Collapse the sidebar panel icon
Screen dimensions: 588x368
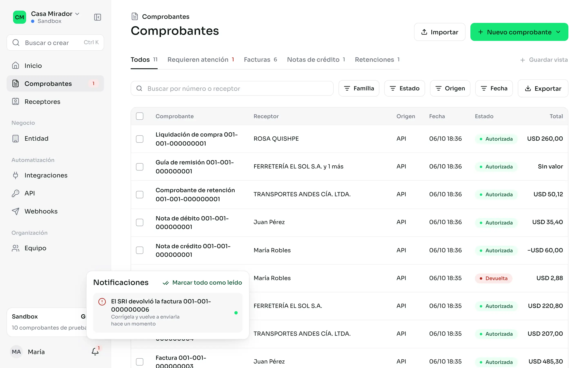click(97, 17)
